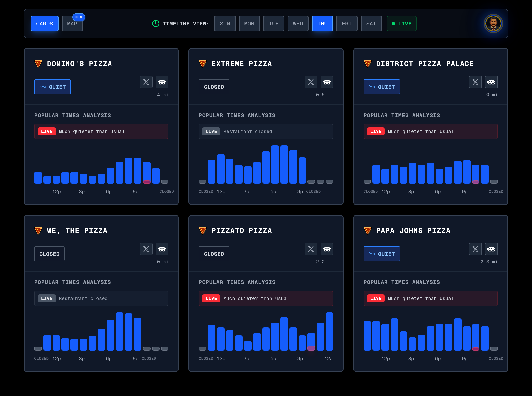The height and width of the screenshot is (396, 532).
Task: Click Pizzato Pizza Pentagon icon
Action: click(327, 249)
